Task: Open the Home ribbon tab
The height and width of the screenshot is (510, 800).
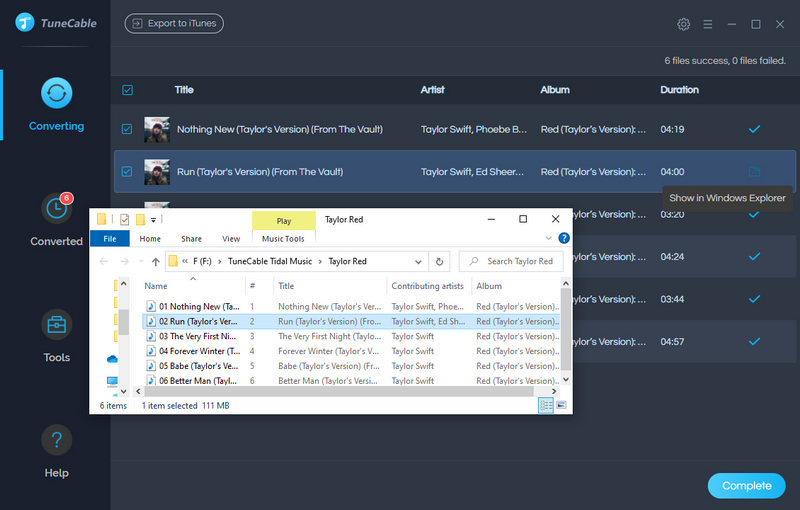Action: pos(150,239)
